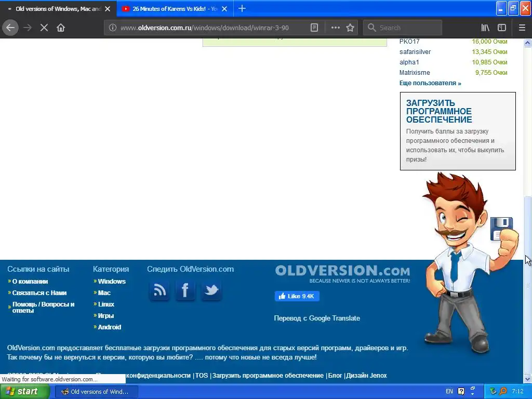This screenshot has width=532, height=399.
Task: Toggle the sidebars icon
Action: coord(502,28)
